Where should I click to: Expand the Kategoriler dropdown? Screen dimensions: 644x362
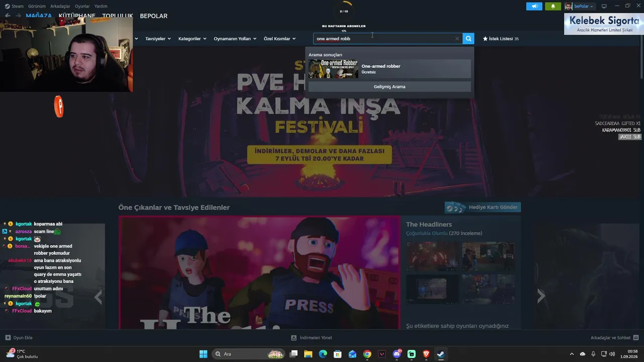coord(192,39)
